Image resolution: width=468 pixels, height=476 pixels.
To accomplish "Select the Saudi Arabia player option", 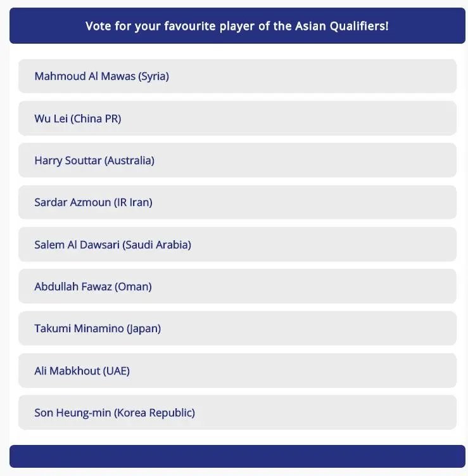I will coord(237,244).
